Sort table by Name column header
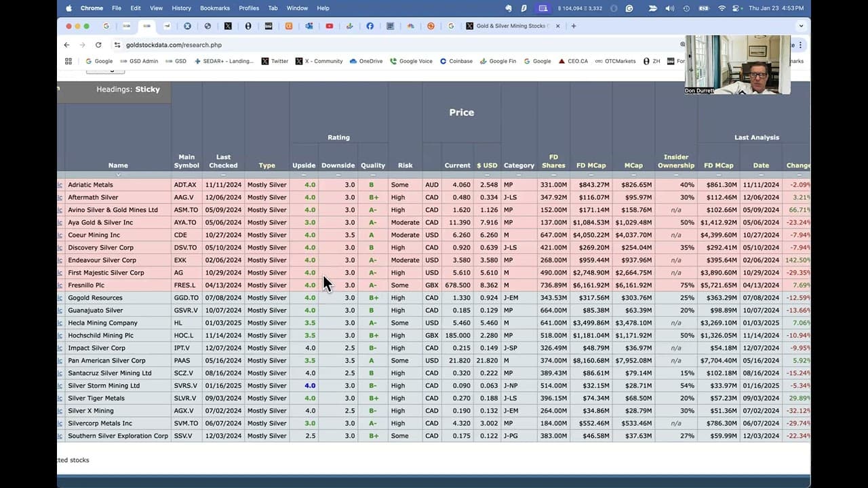The image size is (868, 488). click(x=118, y=165)
